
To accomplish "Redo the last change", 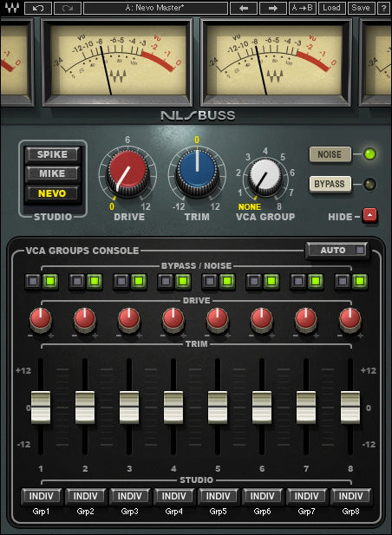I will (x=68, y=8).
